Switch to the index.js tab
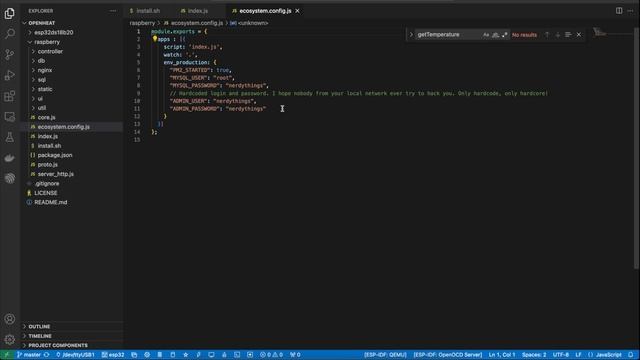 coord(198,11)
